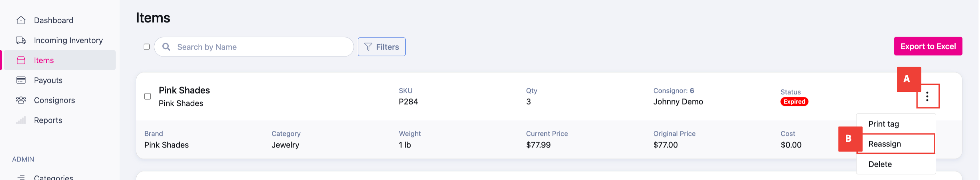Click the Expired status badge

pos(794,102)
